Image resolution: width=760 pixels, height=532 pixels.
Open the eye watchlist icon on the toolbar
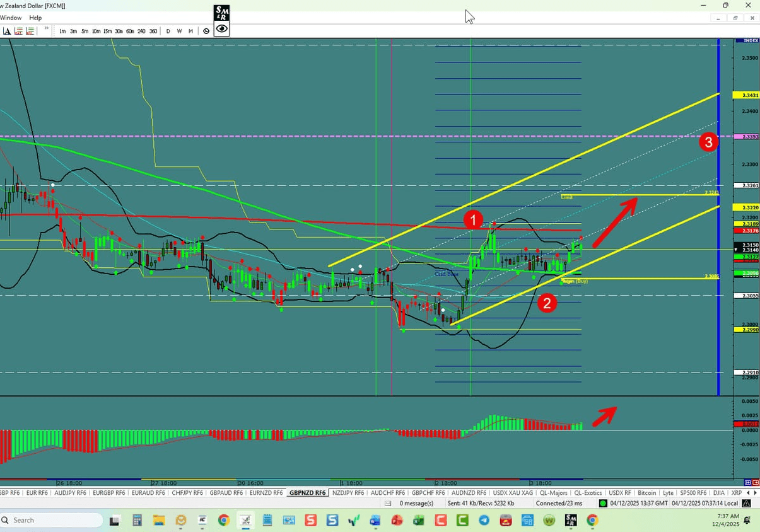coord(221,30)
